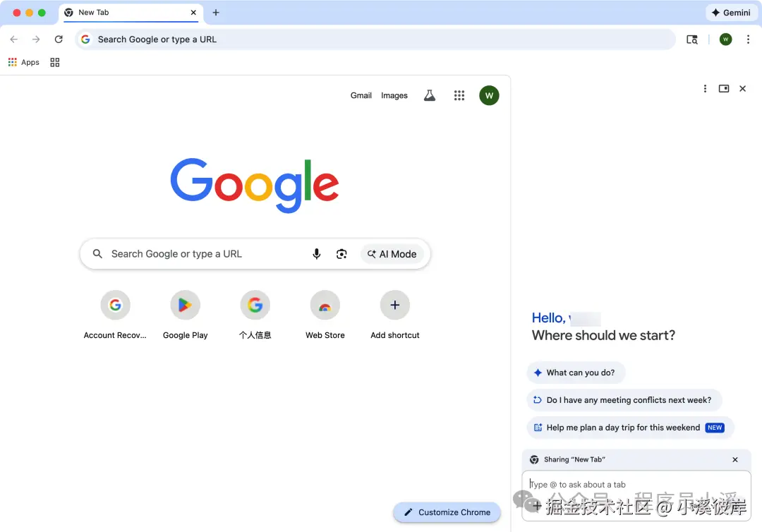Open Account Recovery shortcut
This screenshot has height=532, width=762.
click(x=115, y=315)
